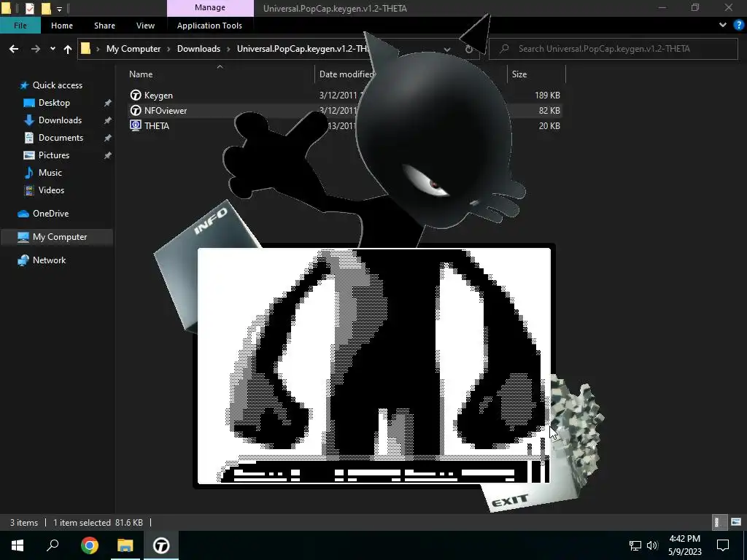Click the 20 KB size of THETA
This screenshot has width=747, height=560.
tap(549, 125)
